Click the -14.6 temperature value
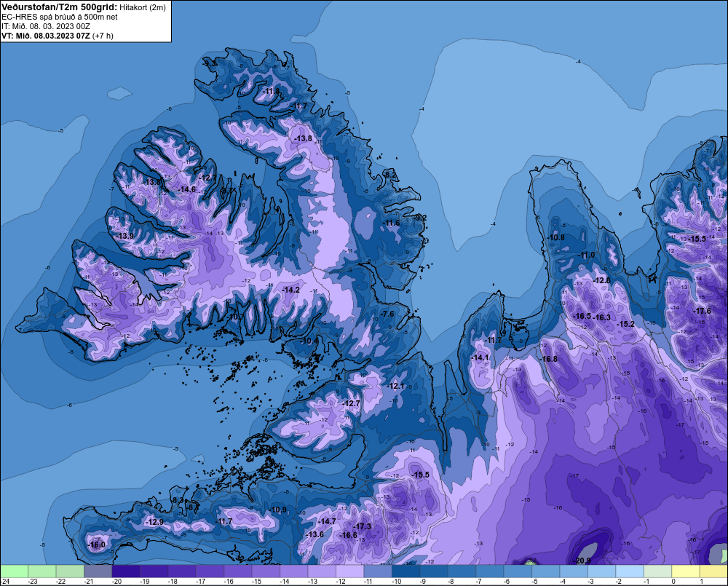This screenshot has height=586, width=728. coord(187,189)
